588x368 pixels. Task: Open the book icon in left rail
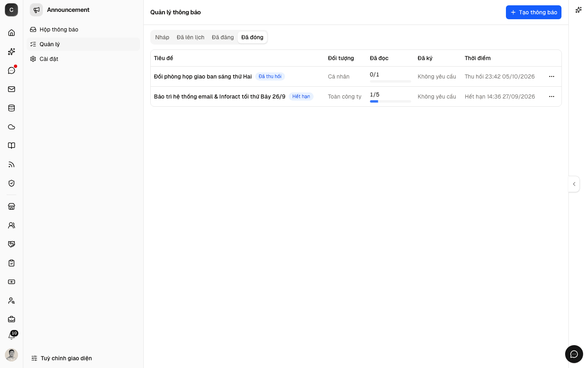(x=11, y=146)
